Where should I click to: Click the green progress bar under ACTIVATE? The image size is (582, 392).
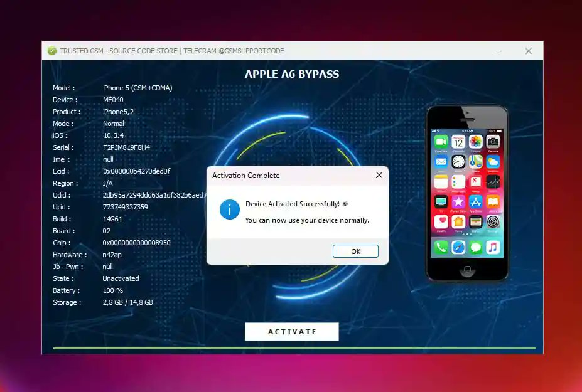(294, 348)
